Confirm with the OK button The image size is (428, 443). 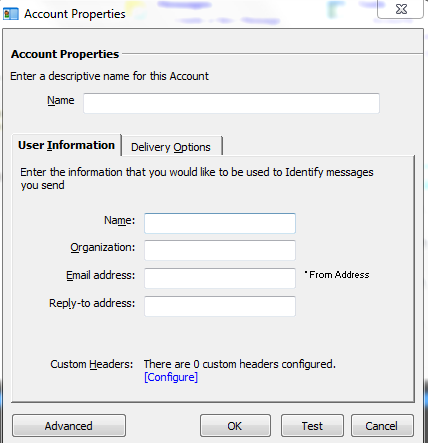coord(235,426)
